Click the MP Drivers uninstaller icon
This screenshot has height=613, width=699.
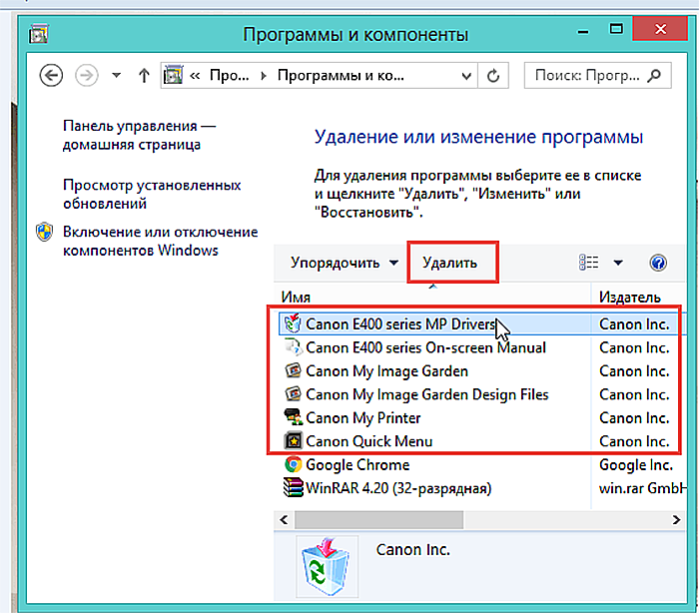[x=293, y=323]
